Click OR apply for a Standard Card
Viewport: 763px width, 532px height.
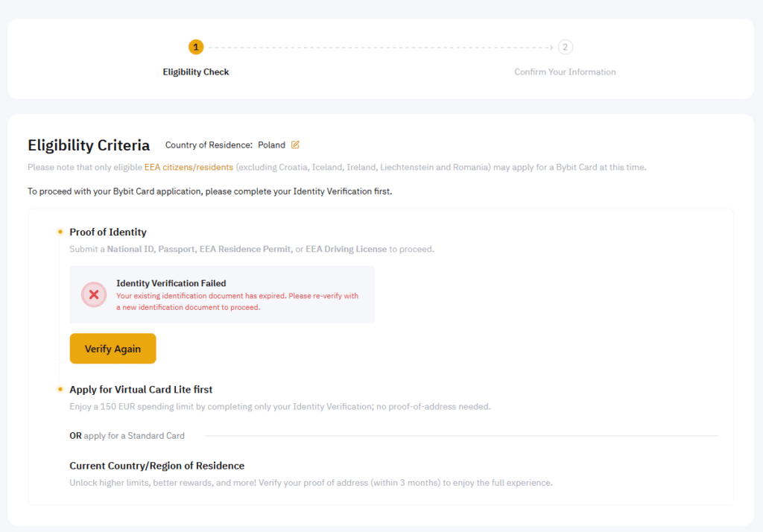pyautogui.click(x=127, y=436)
